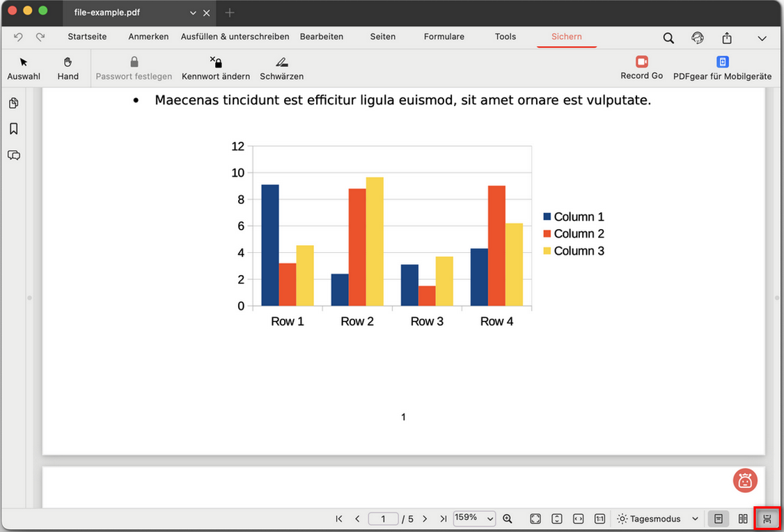Screen dimensions: 784x532
Task: Click the search magnifier icon
Action: point(668,38)
